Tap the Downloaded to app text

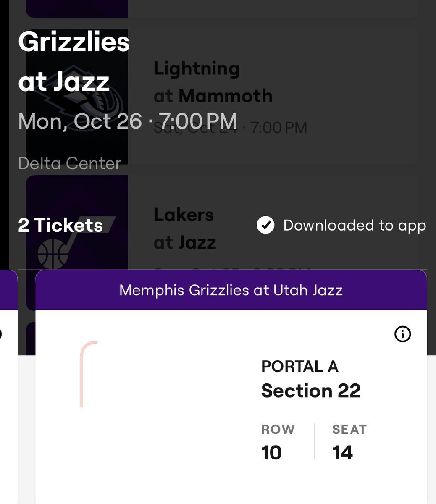(x=355, y=225)
